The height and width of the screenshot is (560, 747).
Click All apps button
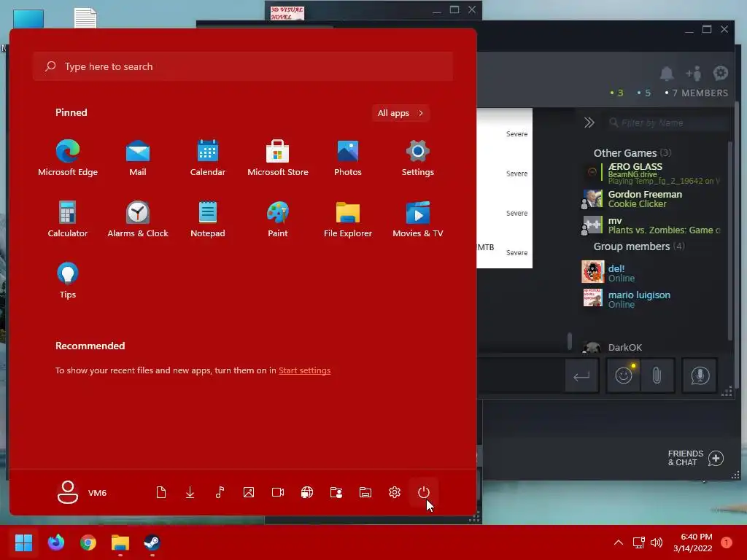click(x=400, y=113)
